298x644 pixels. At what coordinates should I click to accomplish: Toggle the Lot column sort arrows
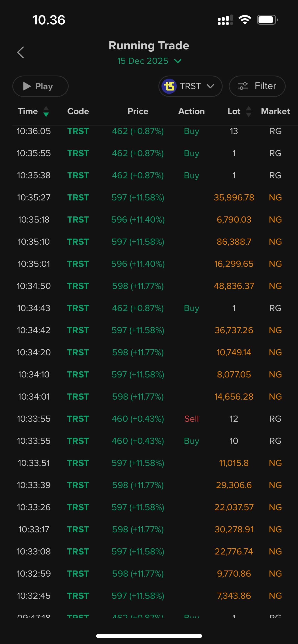click(249, 111)
